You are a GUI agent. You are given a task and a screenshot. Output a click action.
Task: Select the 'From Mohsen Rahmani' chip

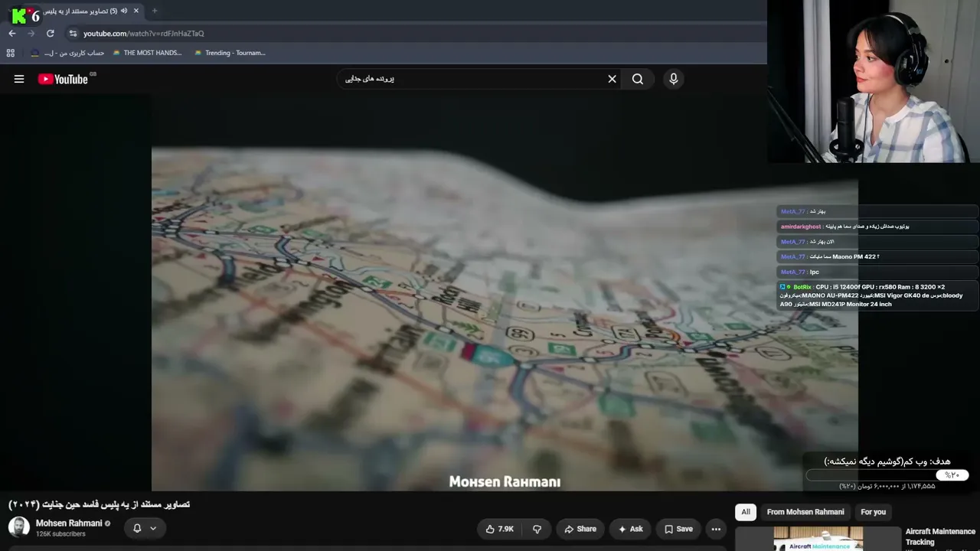tap(805, 512)
